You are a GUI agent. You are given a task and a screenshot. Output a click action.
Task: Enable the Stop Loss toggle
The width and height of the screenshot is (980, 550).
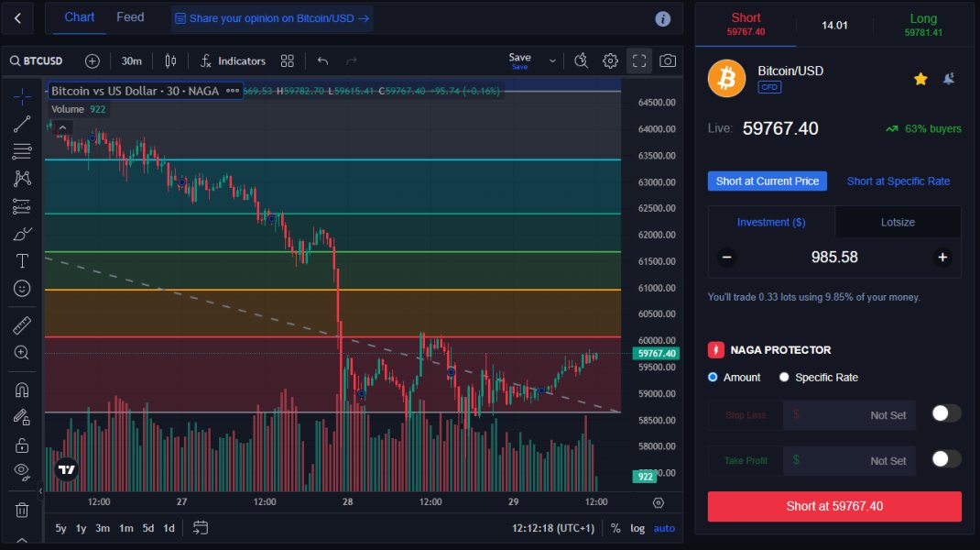point(945,413)
